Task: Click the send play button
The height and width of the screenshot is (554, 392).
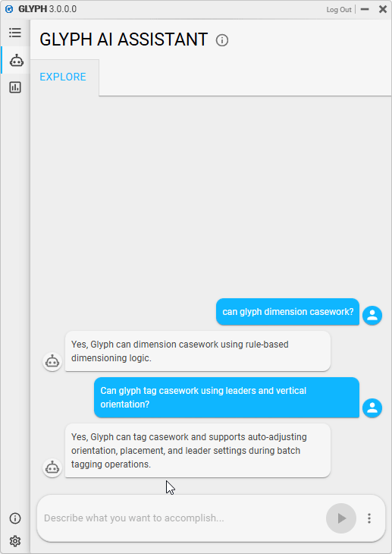Action: tap(341, 518)
